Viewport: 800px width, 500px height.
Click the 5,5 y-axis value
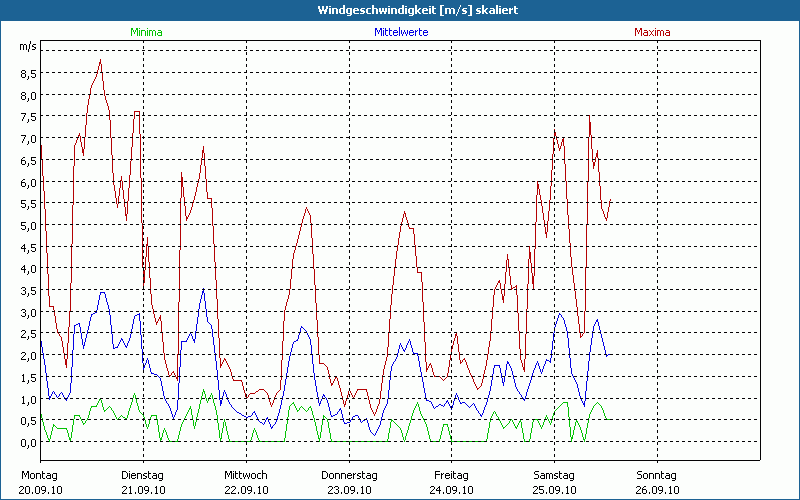(29, 204)
